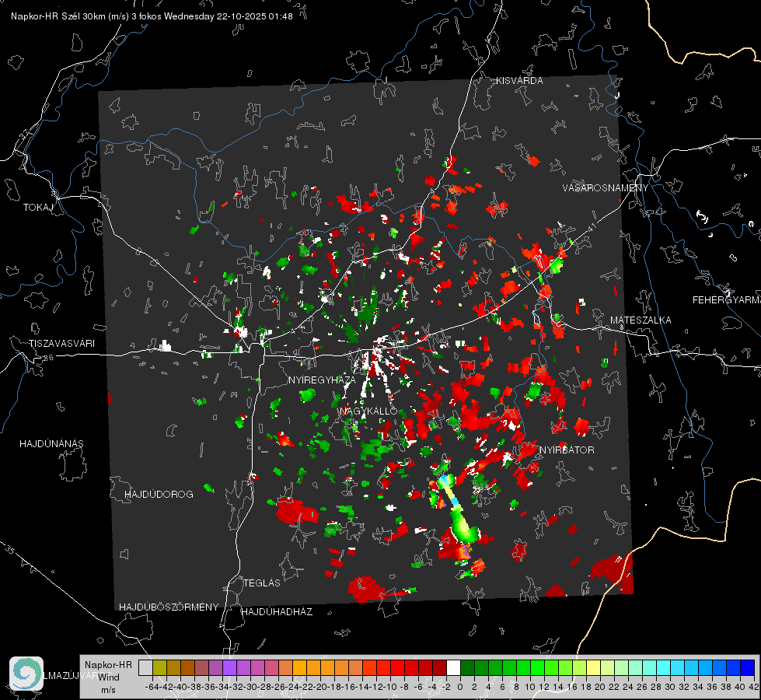
Task: Pick the bright purple swatch between -34 and -32
Action: coord(229,667)
